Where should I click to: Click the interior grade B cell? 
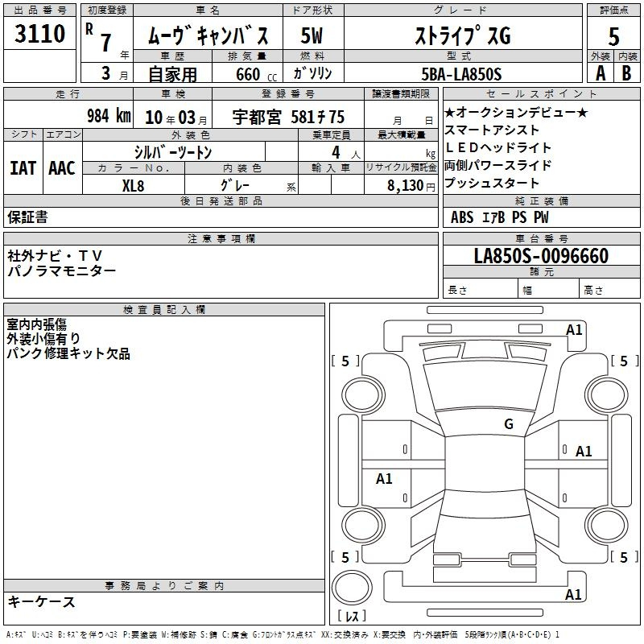(x=627, y=73)
